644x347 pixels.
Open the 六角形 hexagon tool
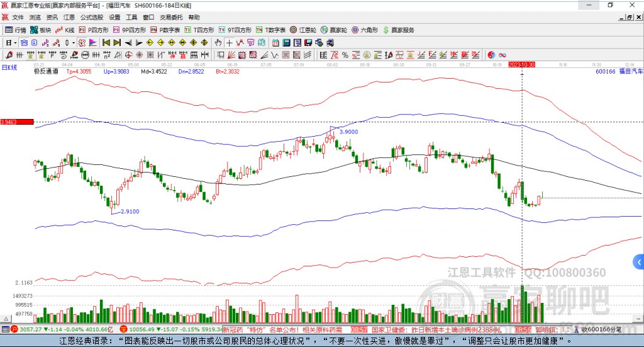(365, 30)
